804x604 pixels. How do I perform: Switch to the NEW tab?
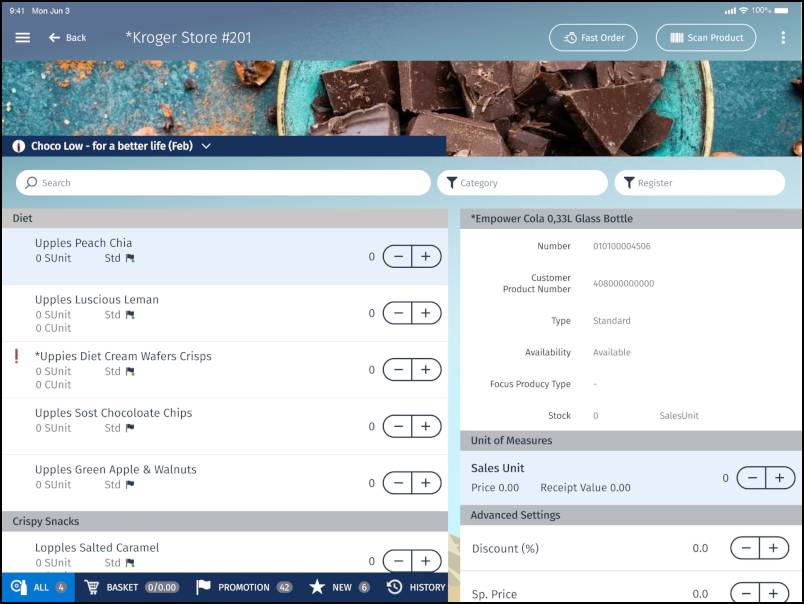[339, 587]
